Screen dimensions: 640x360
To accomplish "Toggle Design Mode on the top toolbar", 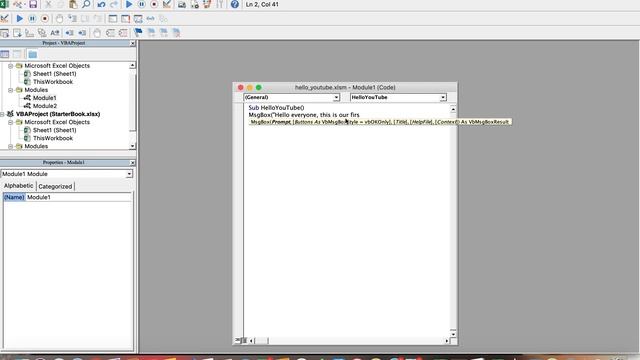I will (x=167, y=4).
